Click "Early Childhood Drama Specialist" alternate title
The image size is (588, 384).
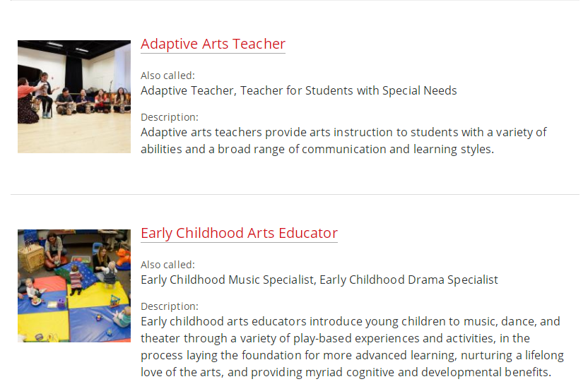point(408,280)
